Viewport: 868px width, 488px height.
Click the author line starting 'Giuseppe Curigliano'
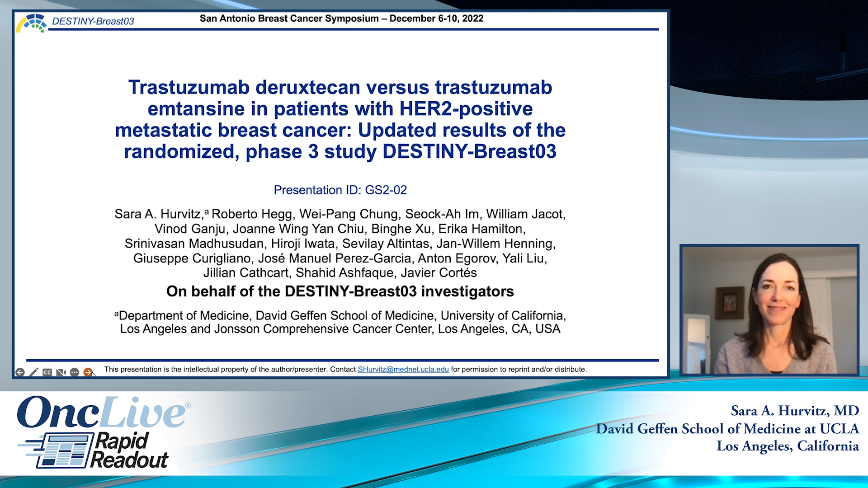(x=340, y=258)
